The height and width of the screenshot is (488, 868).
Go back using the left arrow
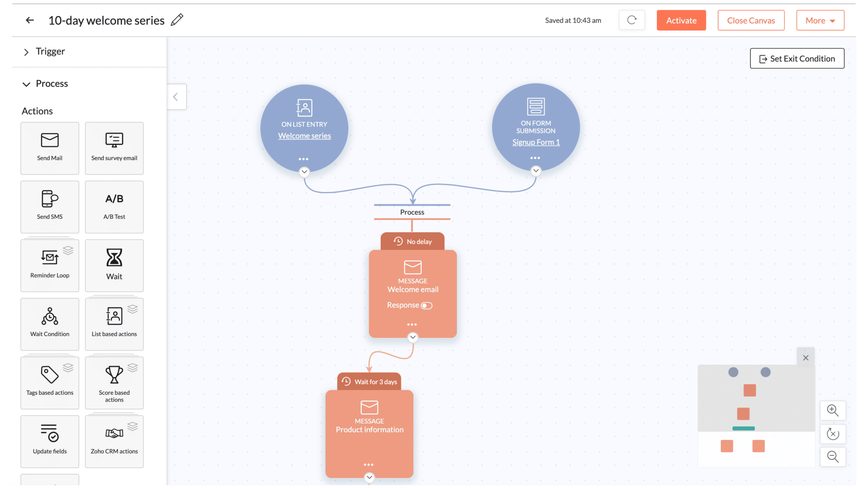pyautogui.click(x=30, y=20)
